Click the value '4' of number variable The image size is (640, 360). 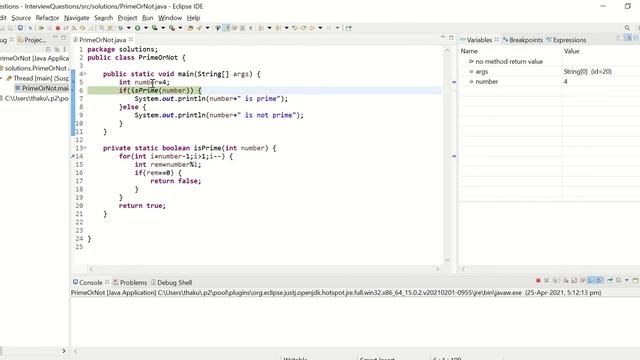(x=566, y=82)
